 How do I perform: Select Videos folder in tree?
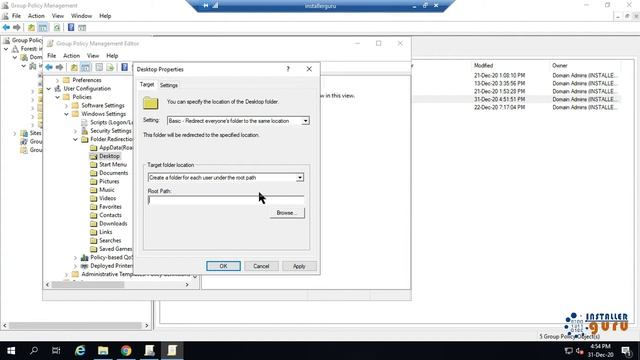(x=108, y=198)
